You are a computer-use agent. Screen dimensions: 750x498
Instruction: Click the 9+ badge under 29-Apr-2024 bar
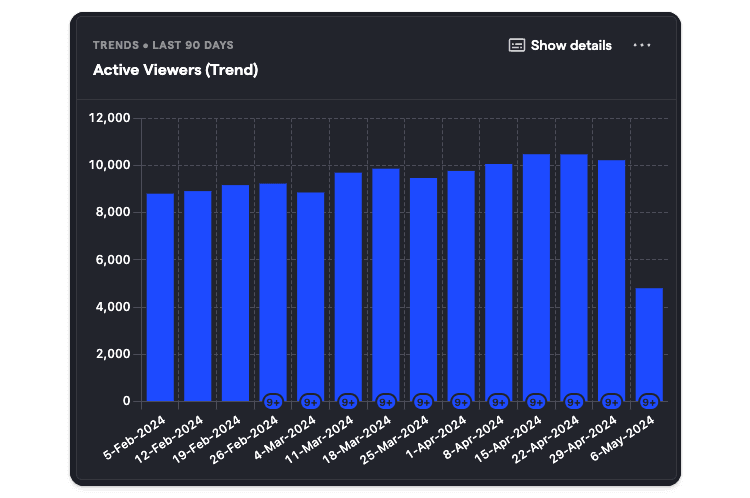point(612,402)
